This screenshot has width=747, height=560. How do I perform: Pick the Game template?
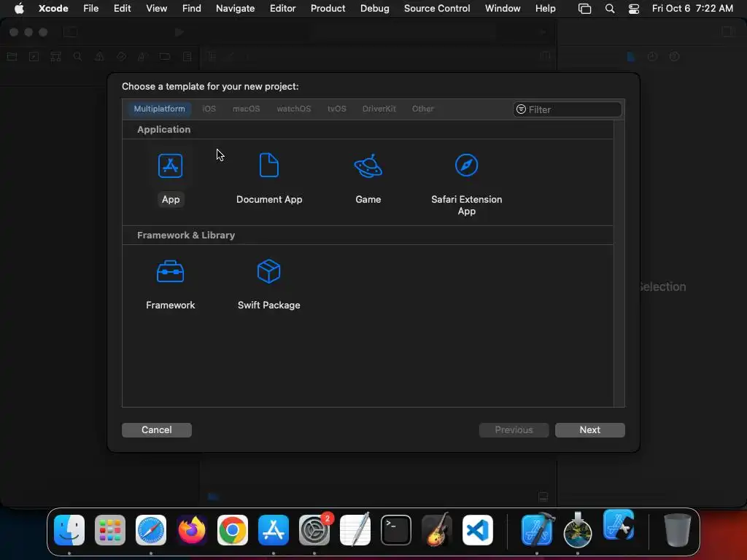pyautogui.click(x=368, y=179)
